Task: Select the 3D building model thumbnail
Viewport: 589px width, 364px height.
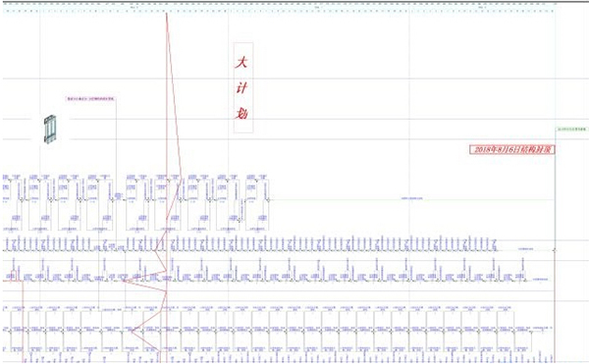Action: (50, 130)
